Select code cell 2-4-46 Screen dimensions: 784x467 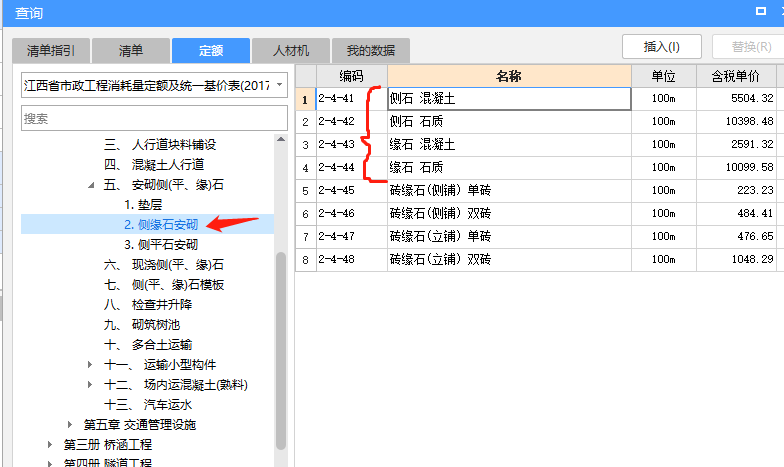click(x=352, y=214)
